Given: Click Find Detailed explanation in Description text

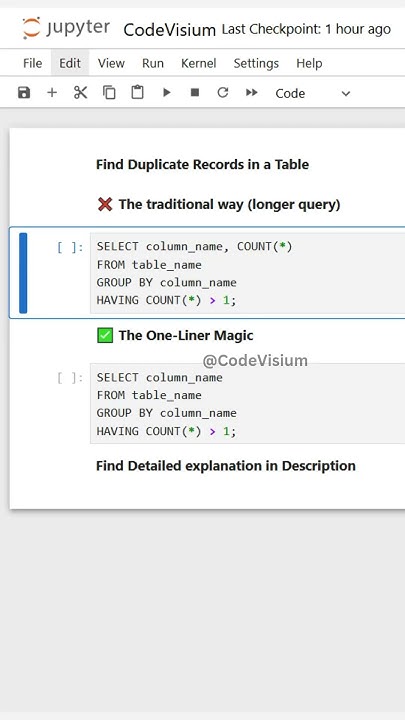Looking at the screenshot, I should 226,466.
